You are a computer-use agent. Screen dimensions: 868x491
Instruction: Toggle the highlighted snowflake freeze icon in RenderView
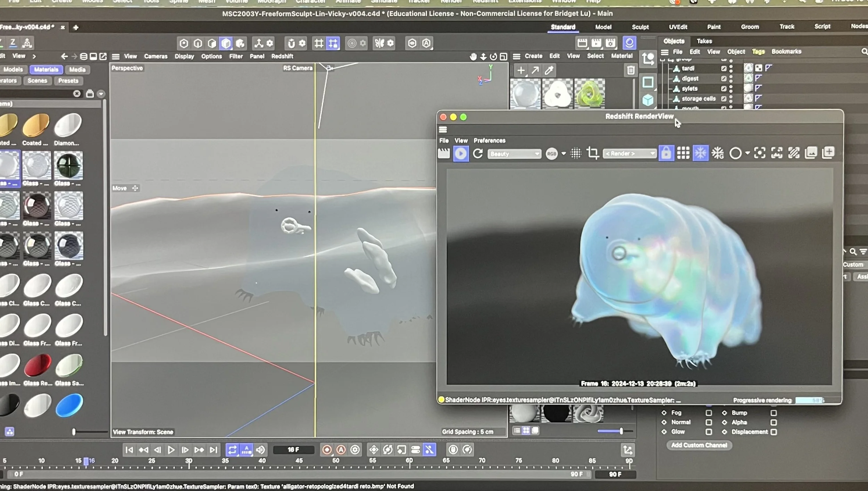pyautogui.click(x=700, y=153)
